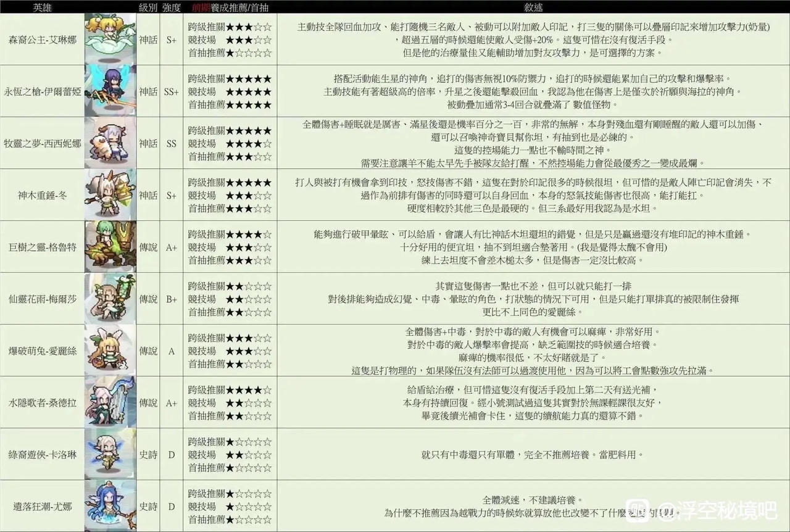Screen dimensions: 790x532
Task: Select the line starting '給盾給治療，但可惜這隻沒有復活手段'
Action: (x=533, y=390)
